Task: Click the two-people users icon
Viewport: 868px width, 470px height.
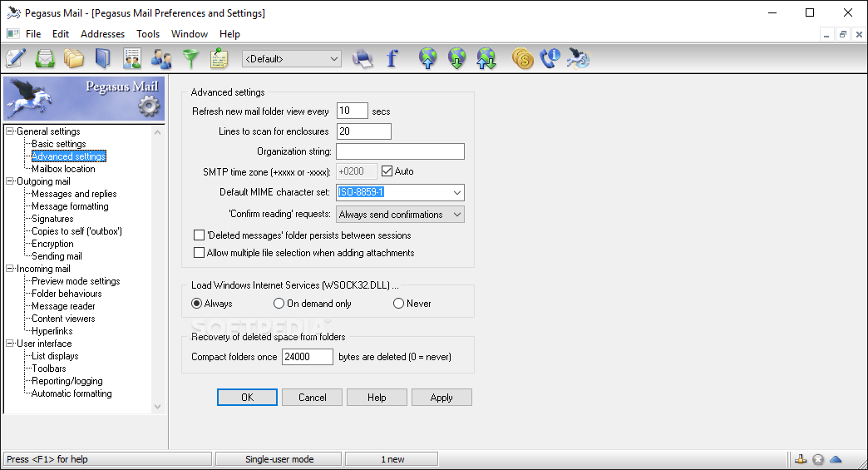Action: [161, 58]
